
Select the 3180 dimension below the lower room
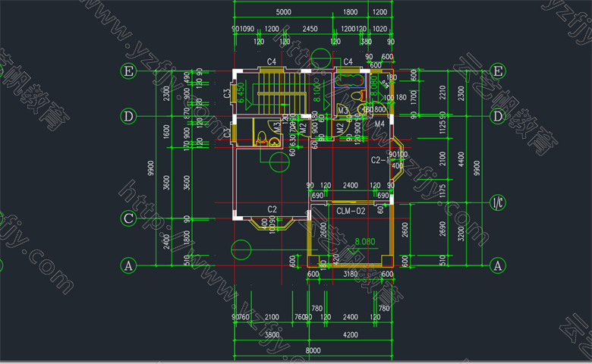pyautogui.click(x=350, y=275)
